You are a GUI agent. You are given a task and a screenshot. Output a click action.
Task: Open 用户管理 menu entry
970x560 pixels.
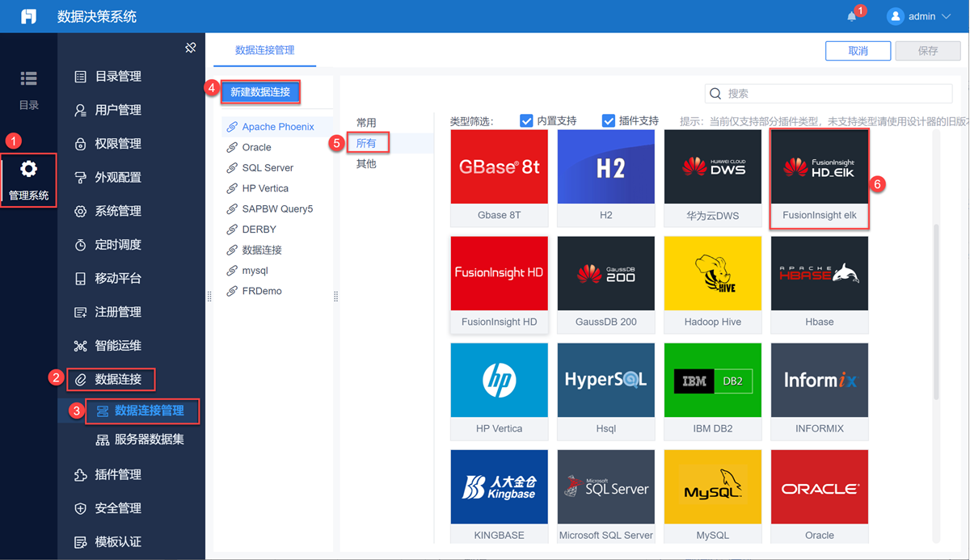click(118, 110)
